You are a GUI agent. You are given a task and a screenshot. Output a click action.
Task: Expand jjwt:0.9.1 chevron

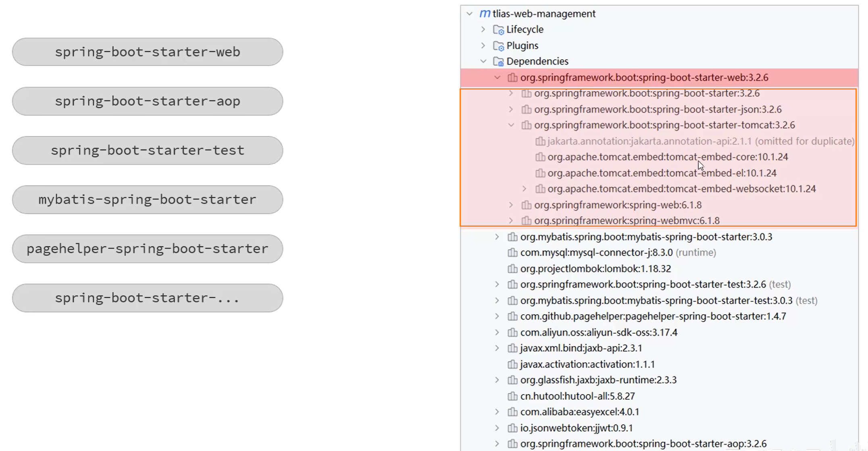497,428
